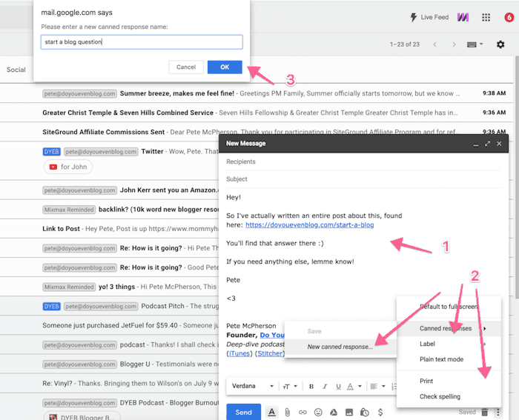
Task: Insert files using Google Drive icon
Action: click(334, 413)
